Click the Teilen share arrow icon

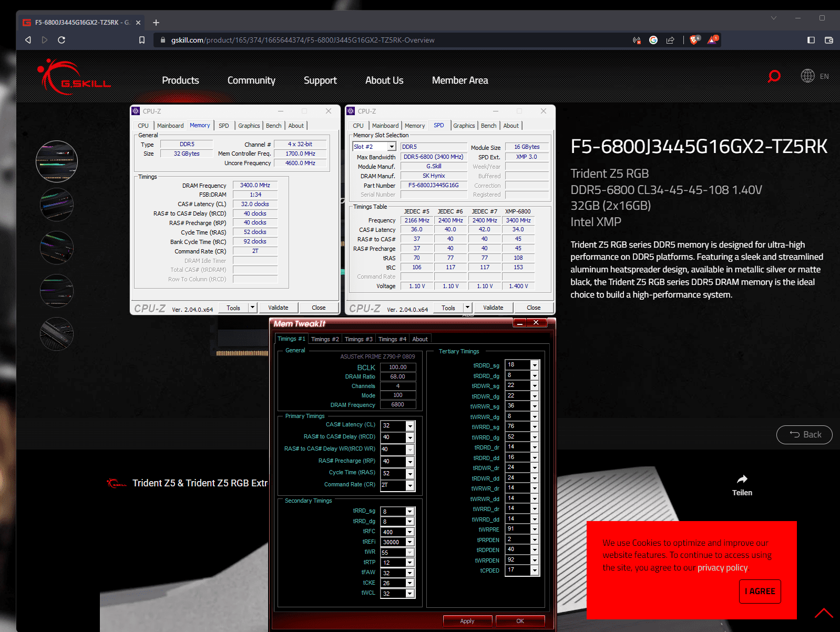click(742, 479)
